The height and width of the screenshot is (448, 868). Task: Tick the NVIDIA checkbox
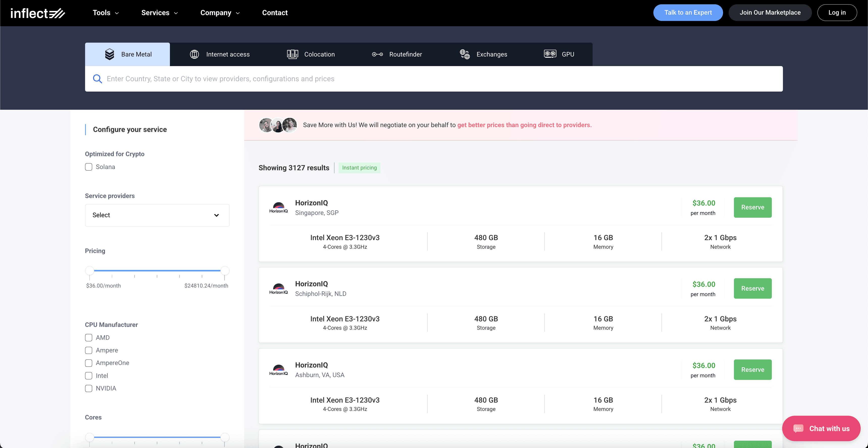coord(89,388)
